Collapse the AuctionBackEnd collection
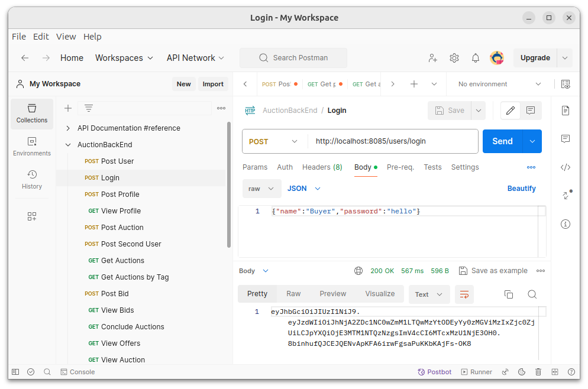This screenshot has width=588, height=389. 68,145
